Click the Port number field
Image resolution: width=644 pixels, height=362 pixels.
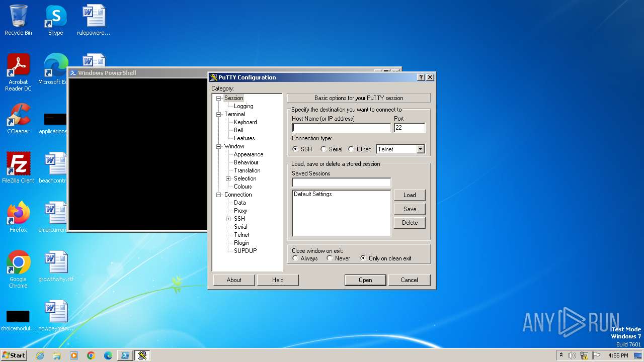[410, 128]
